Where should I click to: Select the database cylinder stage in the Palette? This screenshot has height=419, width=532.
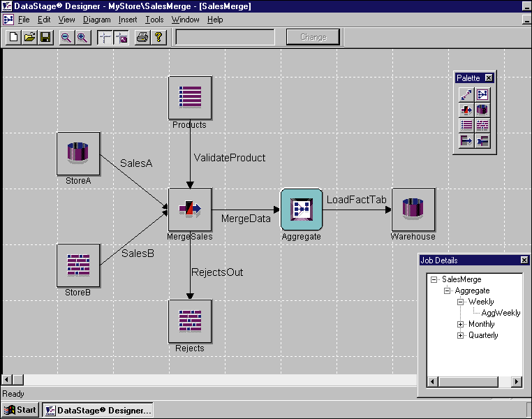[x=482, y=110]
